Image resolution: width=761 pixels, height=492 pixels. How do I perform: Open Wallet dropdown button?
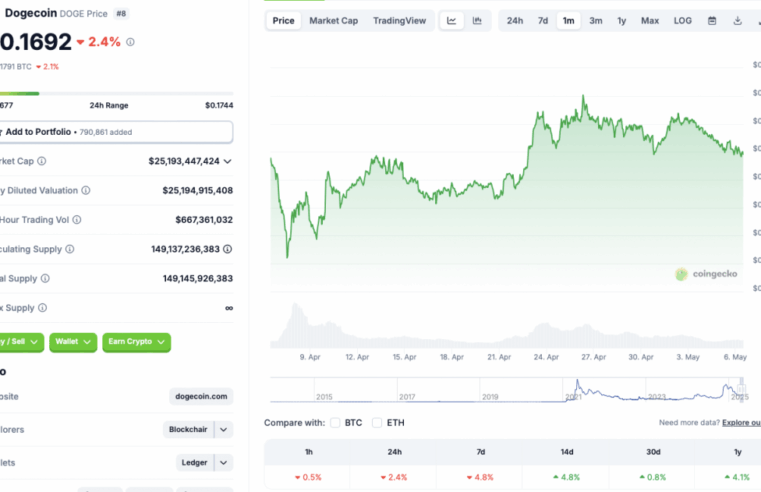coord(73,342)
